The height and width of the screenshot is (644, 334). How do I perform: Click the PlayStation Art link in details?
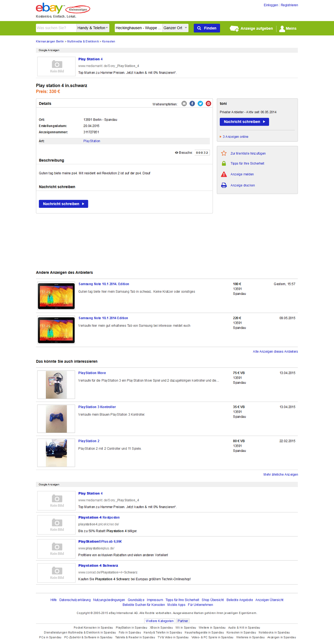[92, 141]
